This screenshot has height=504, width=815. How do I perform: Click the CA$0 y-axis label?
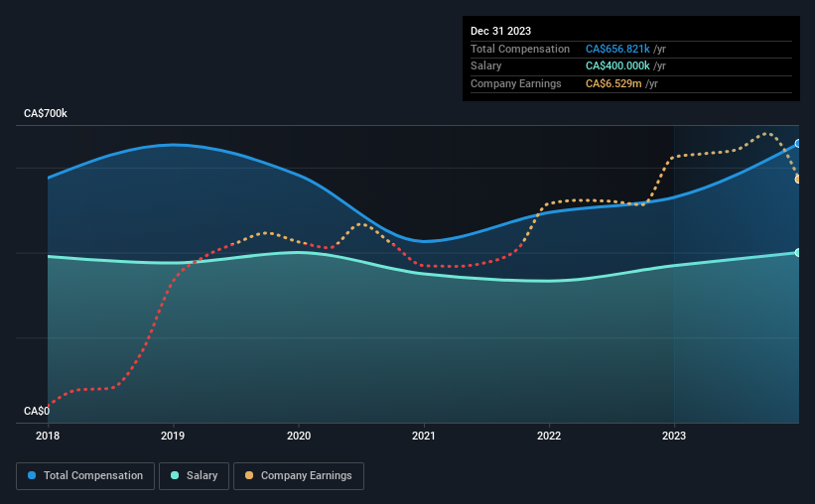(x=37, y=411)
